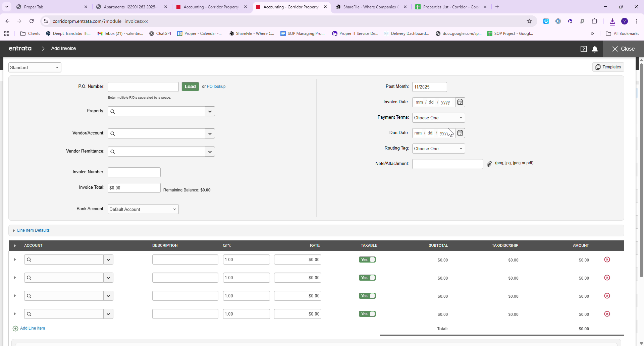Open the Clients bookmark folder
644x346 pixels.
(x=30, y=34)
